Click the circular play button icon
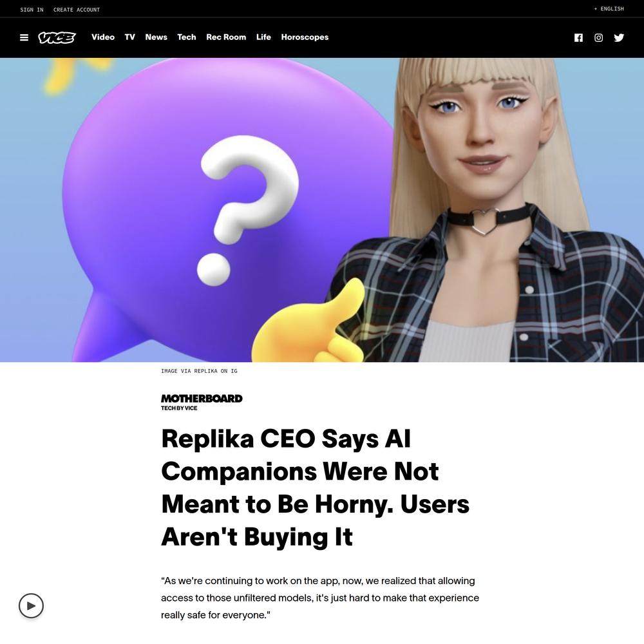The width and height of the screenshot is (644, 644). click(31, 605)
